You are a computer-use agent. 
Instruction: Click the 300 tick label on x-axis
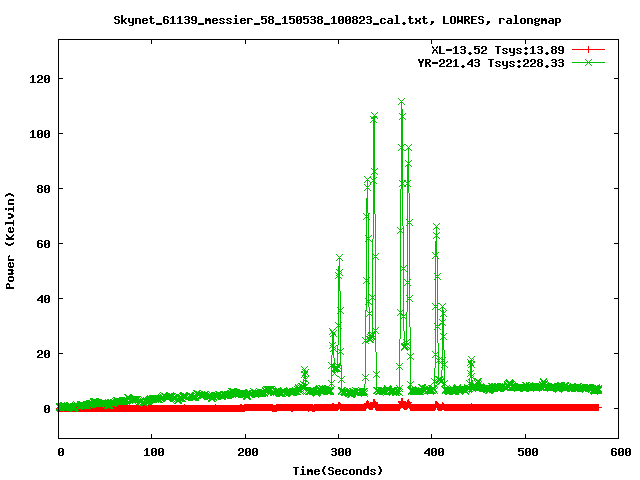click(338, 453)
